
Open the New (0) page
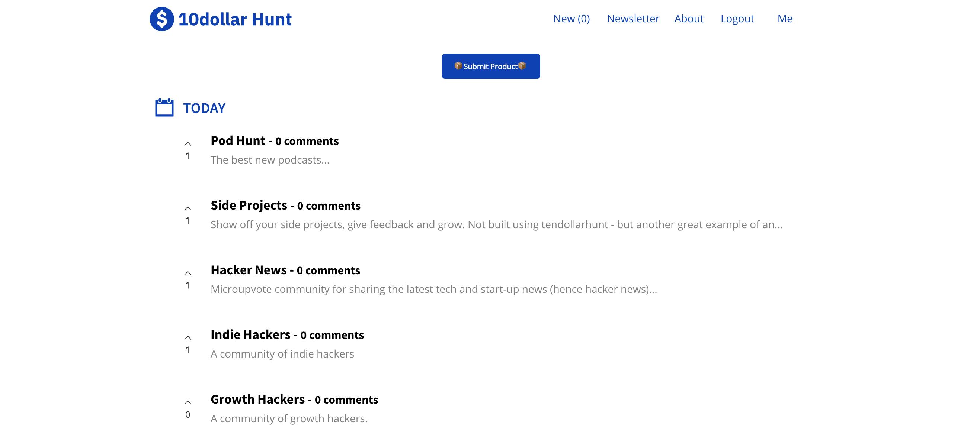pyautogui.click(x=571, y=19)
